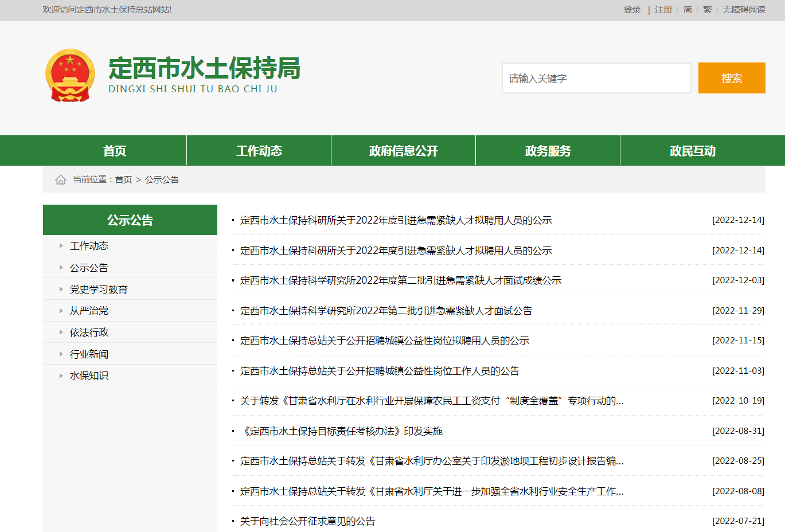
Task: Open the 政府信息公开 navigation tab
Action: (x=403, y=151)
